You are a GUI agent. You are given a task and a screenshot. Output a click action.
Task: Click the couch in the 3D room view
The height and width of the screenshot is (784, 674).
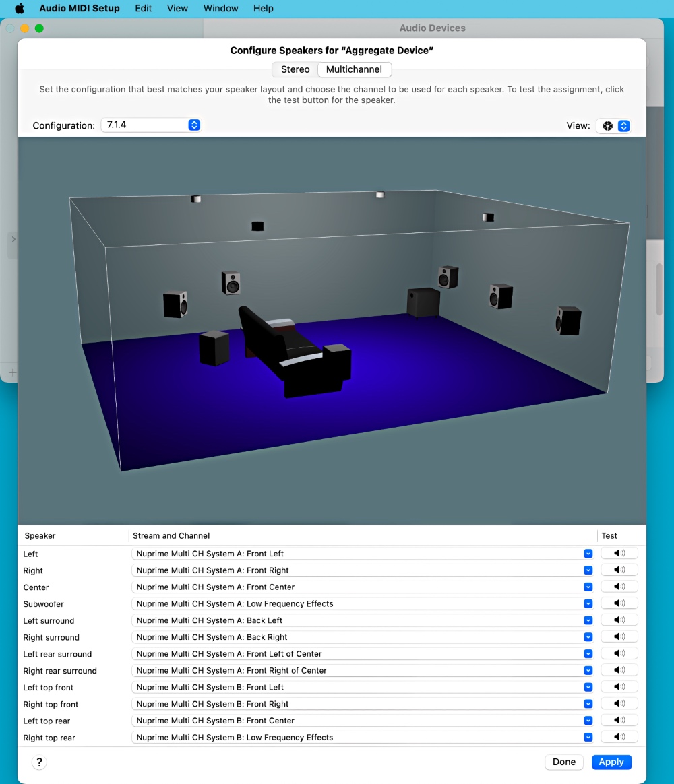tap(290, 350)
